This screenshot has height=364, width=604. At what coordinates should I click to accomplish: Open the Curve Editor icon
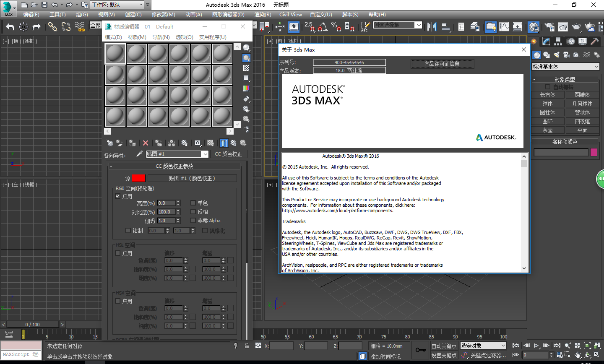click(504, 27)
